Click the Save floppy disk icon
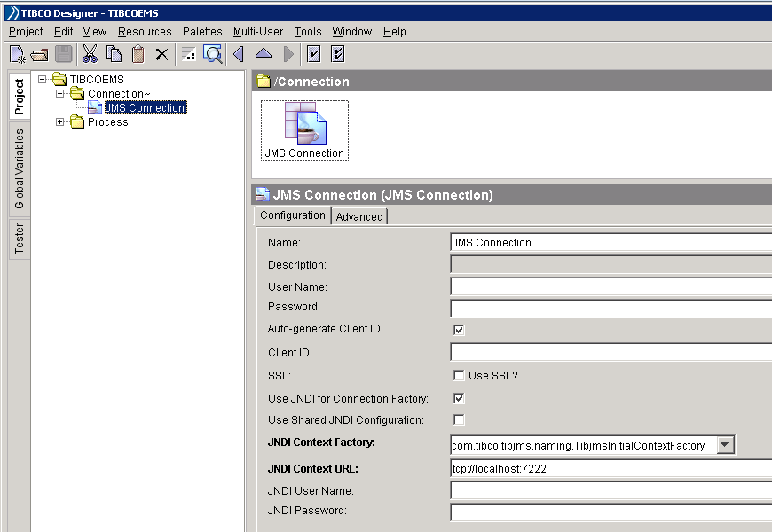Image resolution: width=772 pixels, height=532 pixels. click(x=64, y=54)
